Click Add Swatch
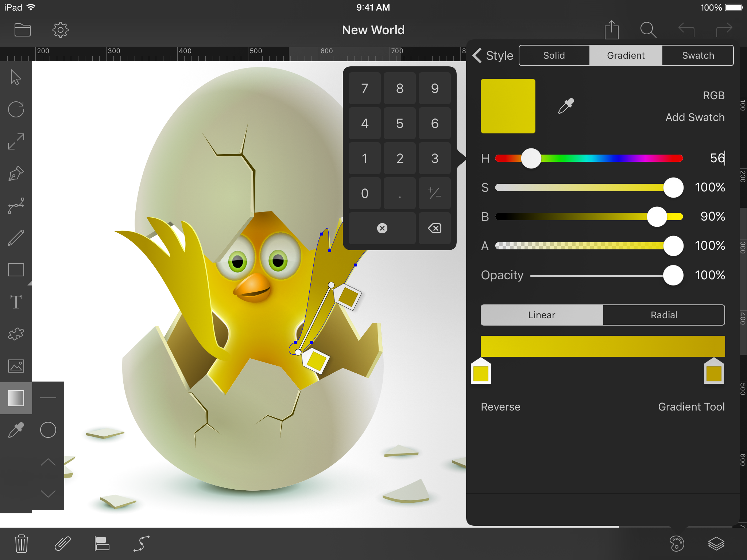This screenshot has width=747, height=560. coord(694,117)
